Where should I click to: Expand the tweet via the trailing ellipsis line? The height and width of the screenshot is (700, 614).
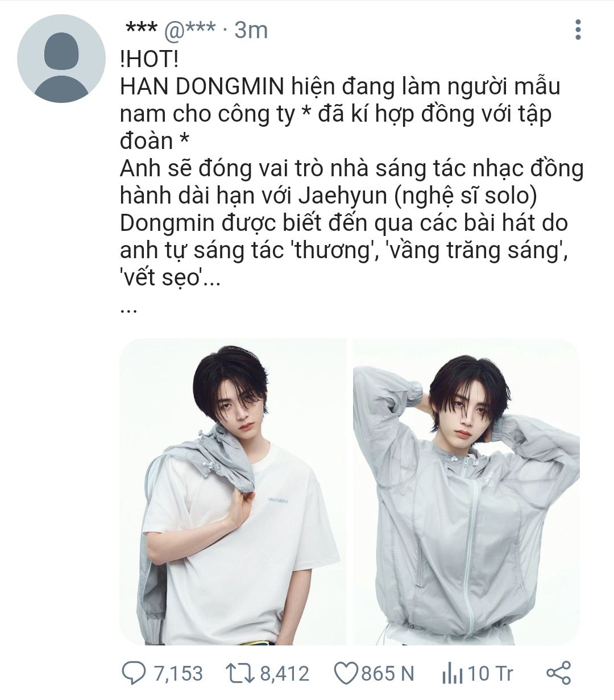(x=130, y=310)
